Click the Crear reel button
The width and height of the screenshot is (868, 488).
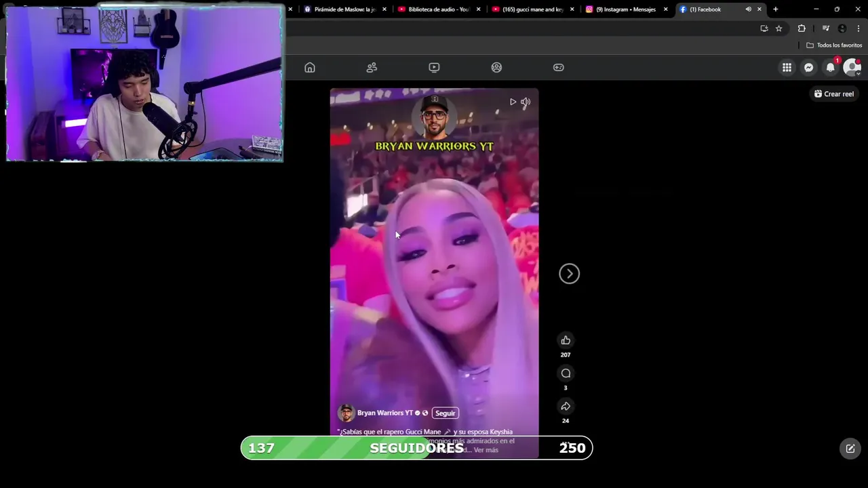834,94
